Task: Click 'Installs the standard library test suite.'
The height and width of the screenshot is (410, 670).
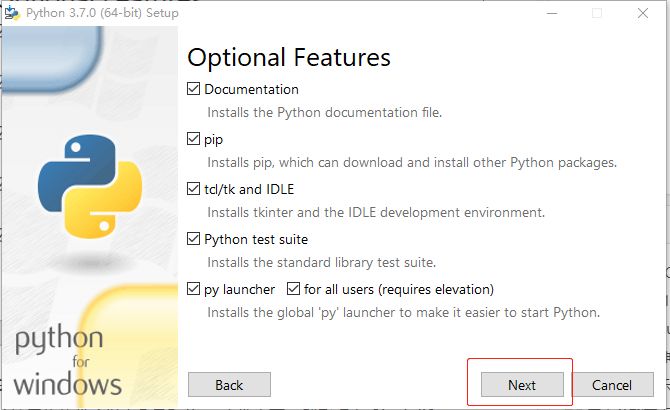Action: pos(322,262)
